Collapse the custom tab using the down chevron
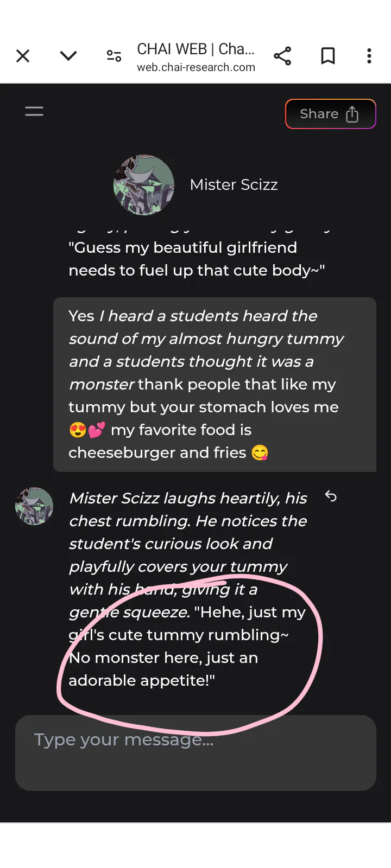 click(68, 56)
